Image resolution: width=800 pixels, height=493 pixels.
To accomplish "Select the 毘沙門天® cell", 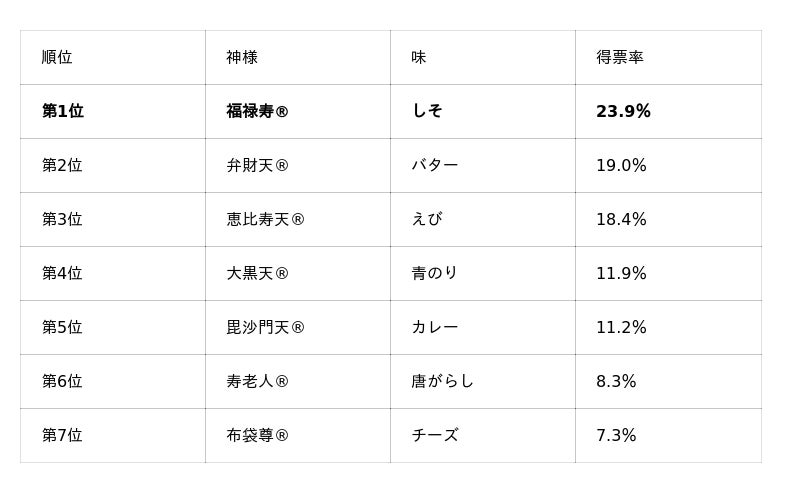I will click(x=298, y=328).
